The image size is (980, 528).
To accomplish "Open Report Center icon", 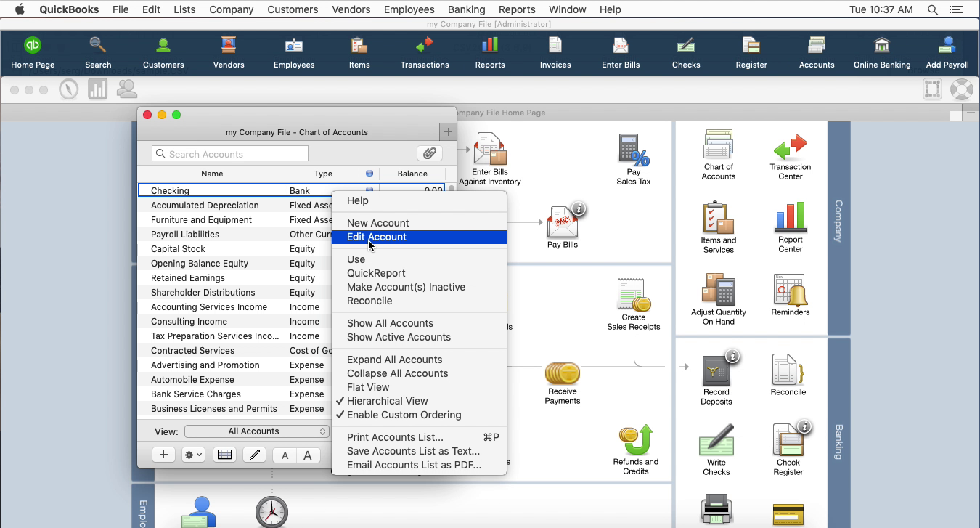I will point(791,227).
